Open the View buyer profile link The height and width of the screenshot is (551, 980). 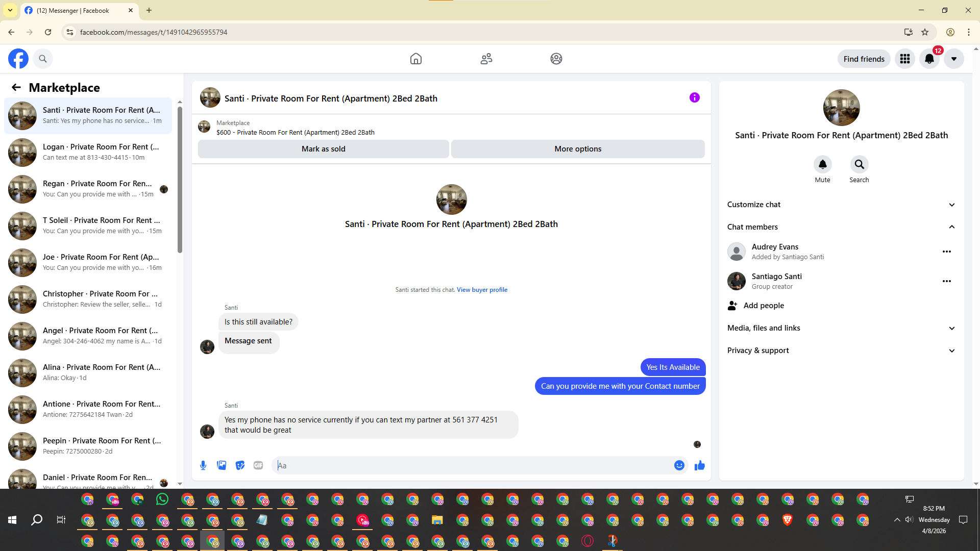tap(482, 290)
